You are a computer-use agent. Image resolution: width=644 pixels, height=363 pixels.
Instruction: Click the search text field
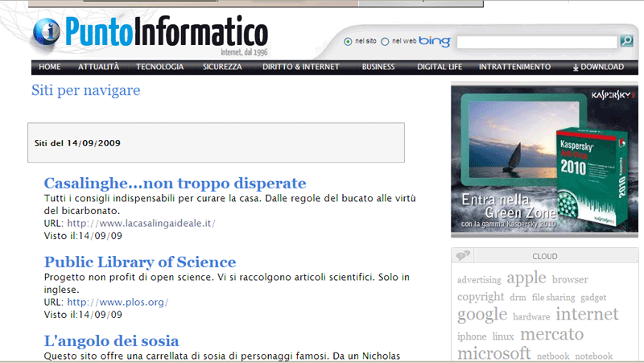[537, 42]
